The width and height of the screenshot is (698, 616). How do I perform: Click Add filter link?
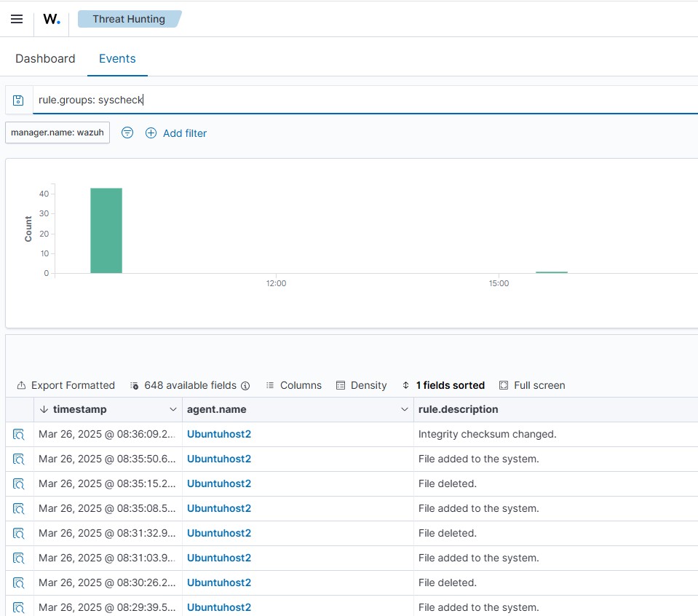pyautogui.click(x=176, y=133)
